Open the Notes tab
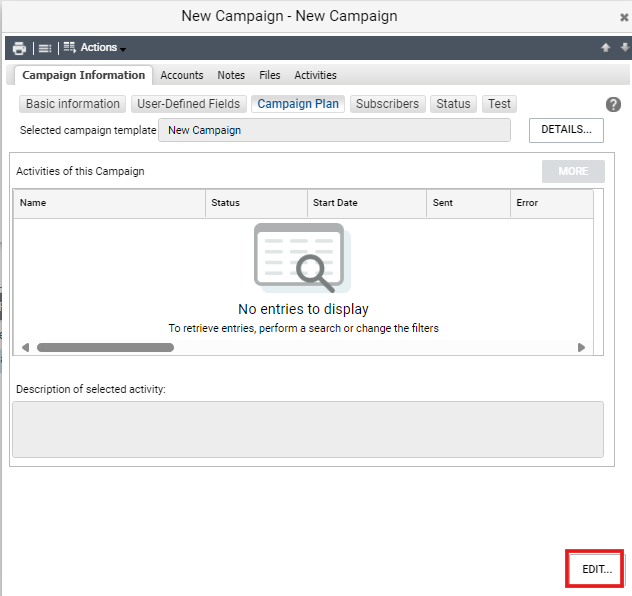The image size is (632, 596). tap(231, 75)
